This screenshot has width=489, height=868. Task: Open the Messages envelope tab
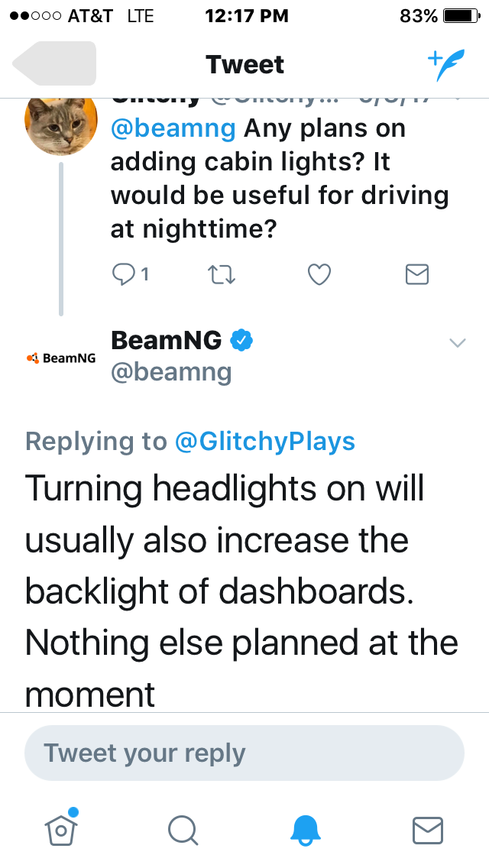pos(428,831)
